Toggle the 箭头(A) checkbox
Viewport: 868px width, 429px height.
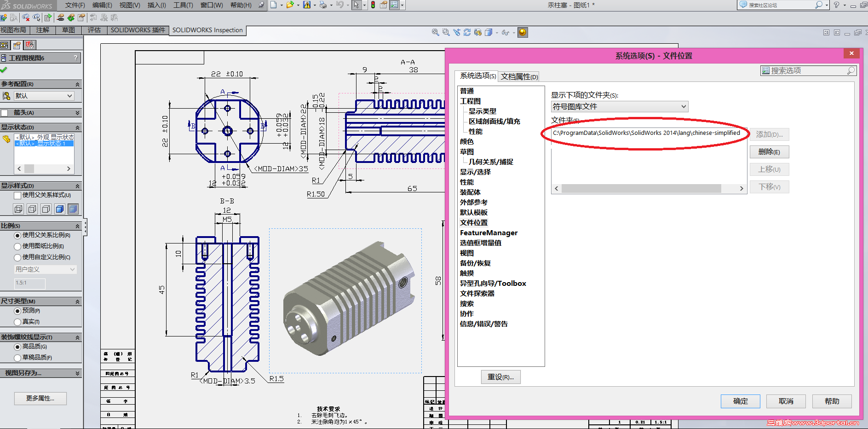(x=5, y=113)
